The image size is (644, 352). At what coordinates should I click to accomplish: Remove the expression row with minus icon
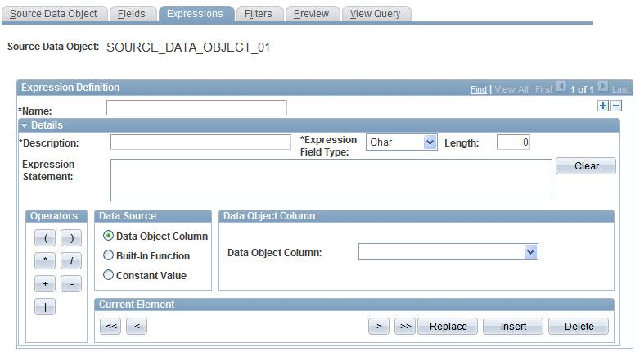click(615, 106)
